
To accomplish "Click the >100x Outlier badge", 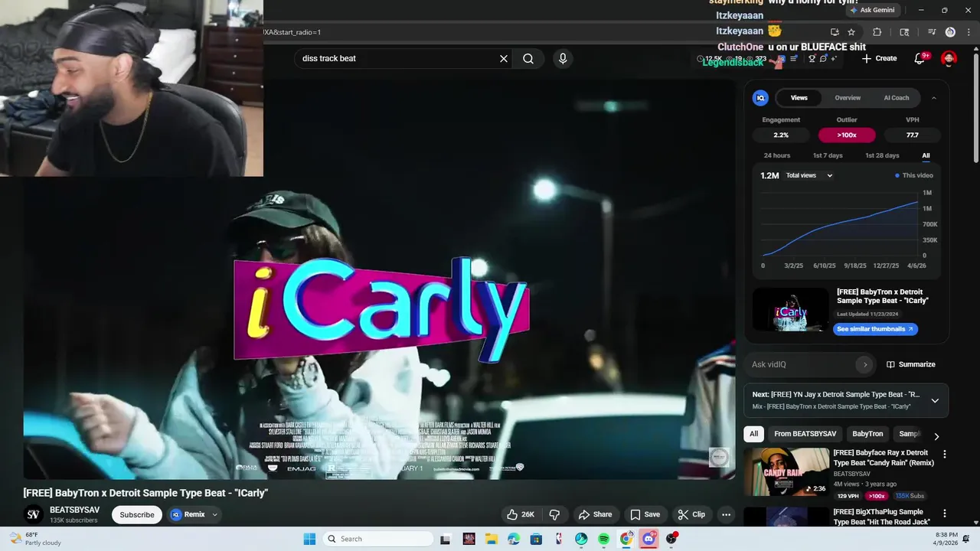I will (x=847, y=135).
